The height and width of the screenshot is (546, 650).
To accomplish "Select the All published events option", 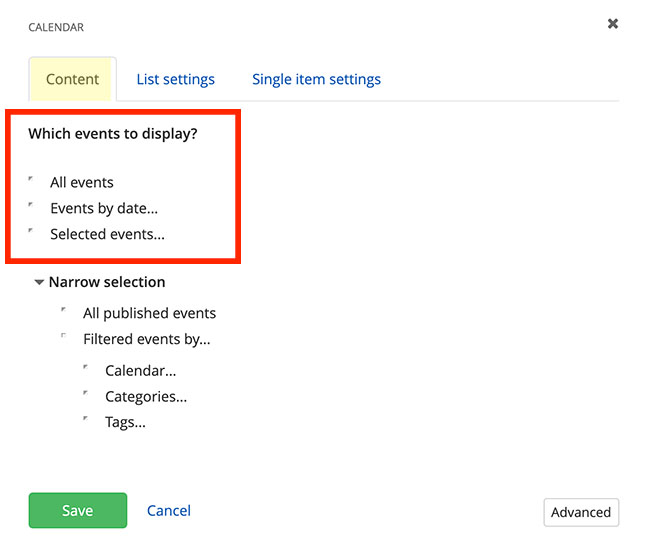I will pos(65,311).
